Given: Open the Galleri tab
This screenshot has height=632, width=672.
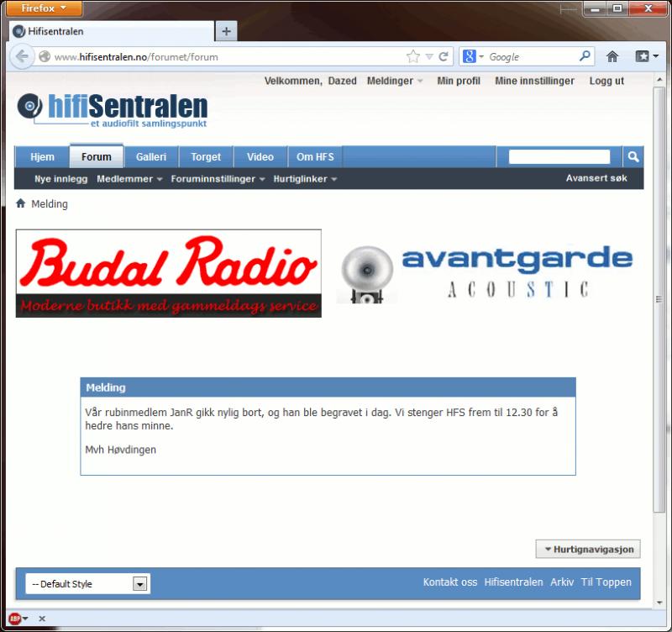Looking at the screenshot, I should pyautogui.click(x=151, y=157).
